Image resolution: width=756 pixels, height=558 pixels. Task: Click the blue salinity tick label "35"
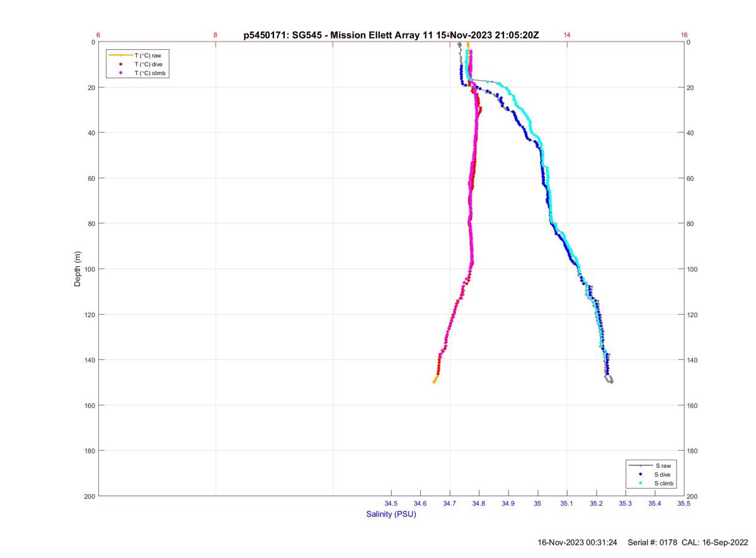pos(537,503)
